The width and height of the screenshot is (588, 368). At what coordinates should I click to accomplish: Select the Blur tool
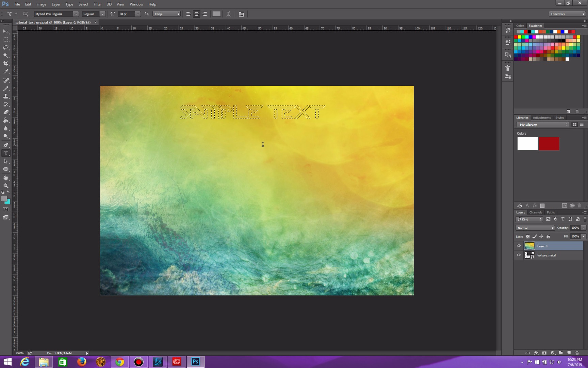pyautogui.click(x=6, y=128)
